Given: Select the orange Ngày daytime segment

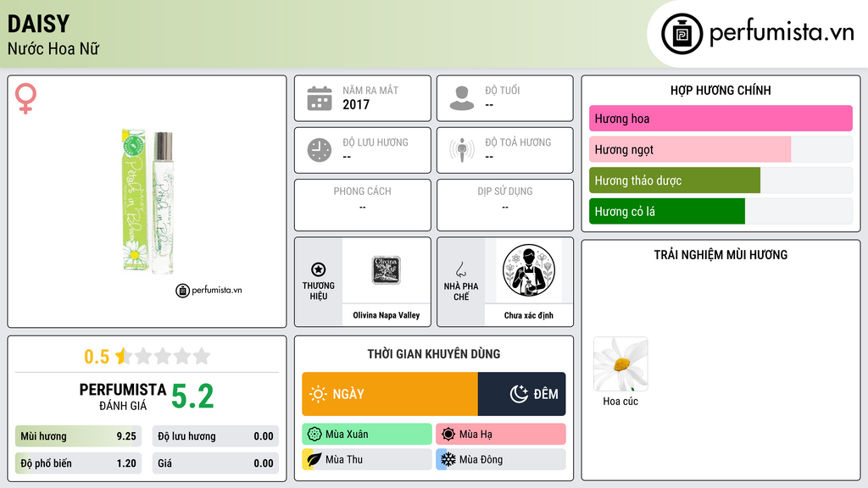Looking at the screenshot, I should (390, 394).
